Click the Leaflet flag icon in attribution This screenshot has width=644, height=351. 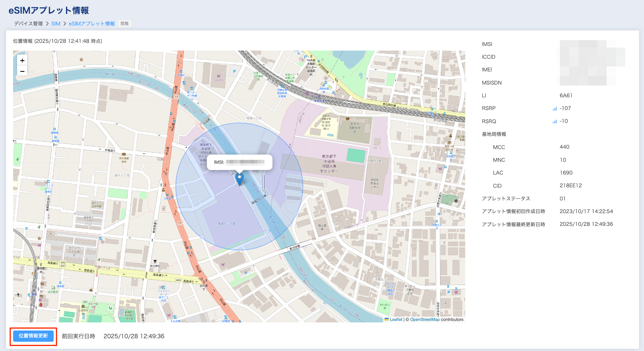coord(386,319)
